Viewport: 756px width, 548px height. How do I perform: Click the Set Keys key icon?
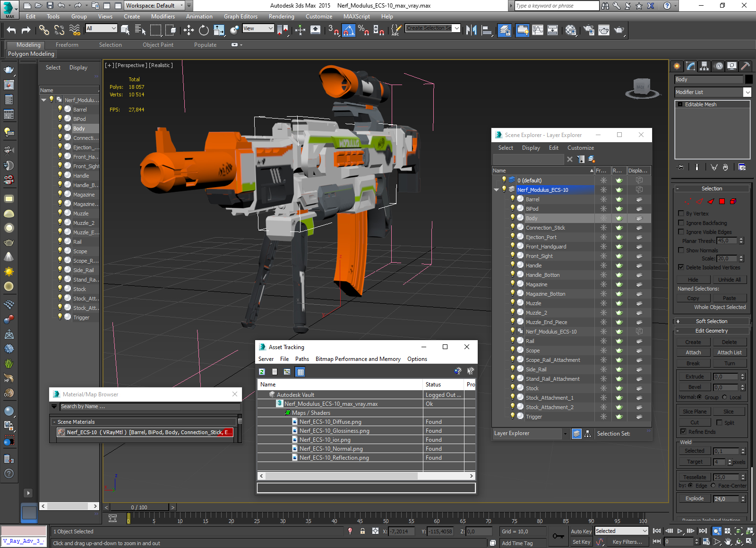558,536
